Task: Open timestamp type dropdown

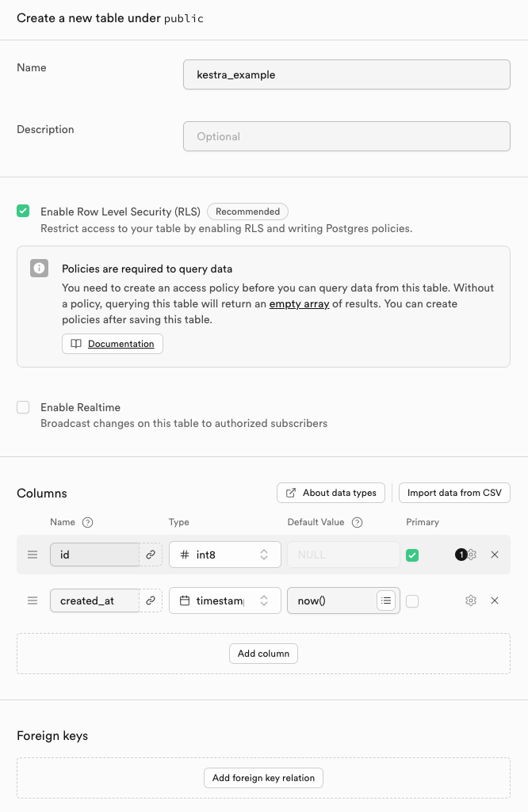Action: click(225, 601)
